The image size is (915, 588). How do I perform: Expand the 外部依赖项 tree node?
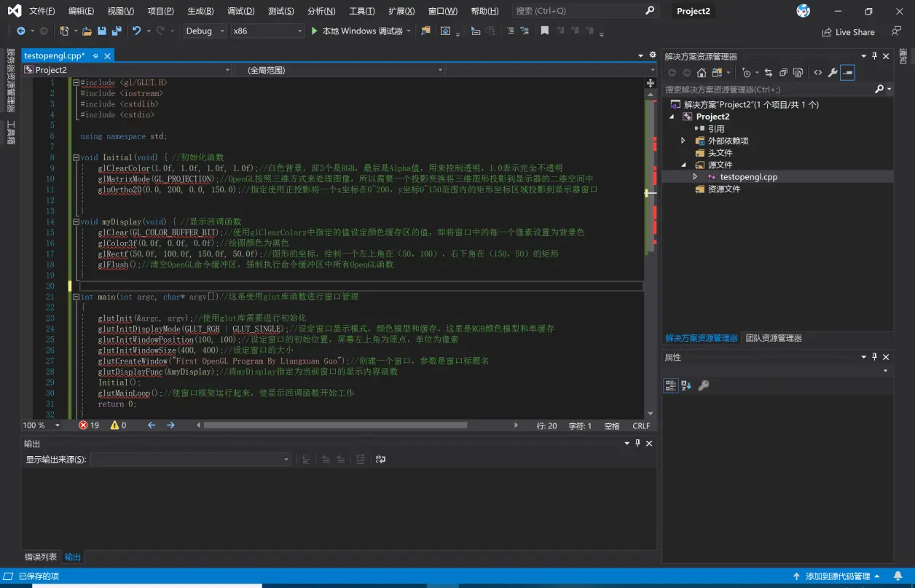(683, 141)
